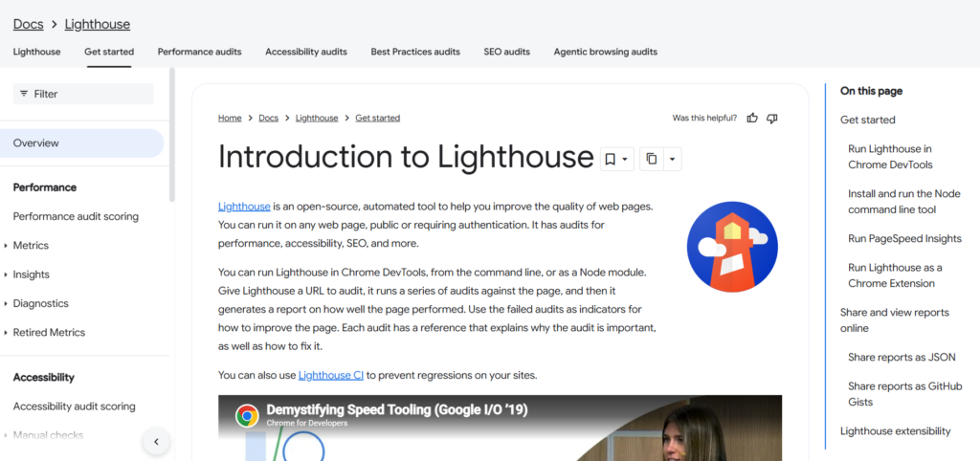980x461 pixels.
Task: Jump to Share reports as JSON
Action: [x=902, y=358]
